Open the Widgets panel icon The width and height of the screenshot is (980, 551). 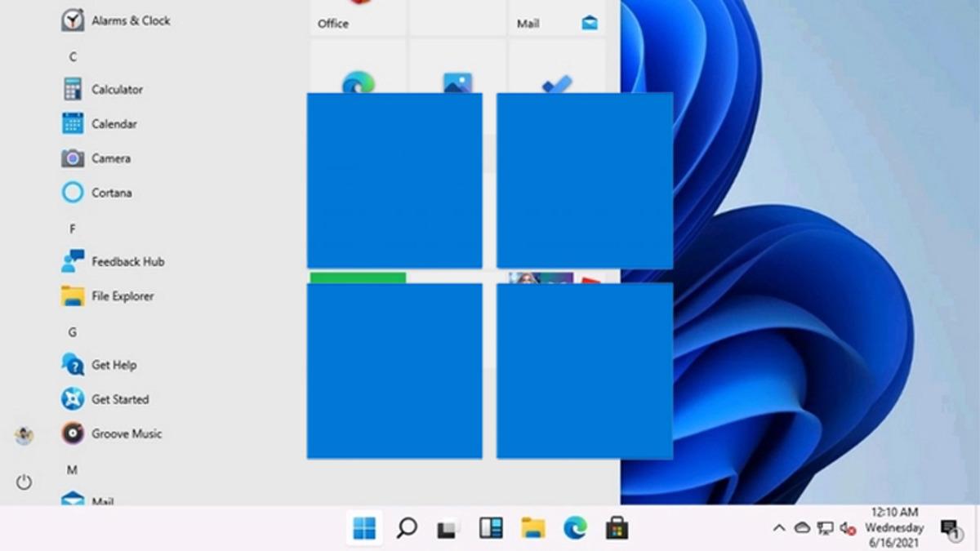[x=491, y=529]
